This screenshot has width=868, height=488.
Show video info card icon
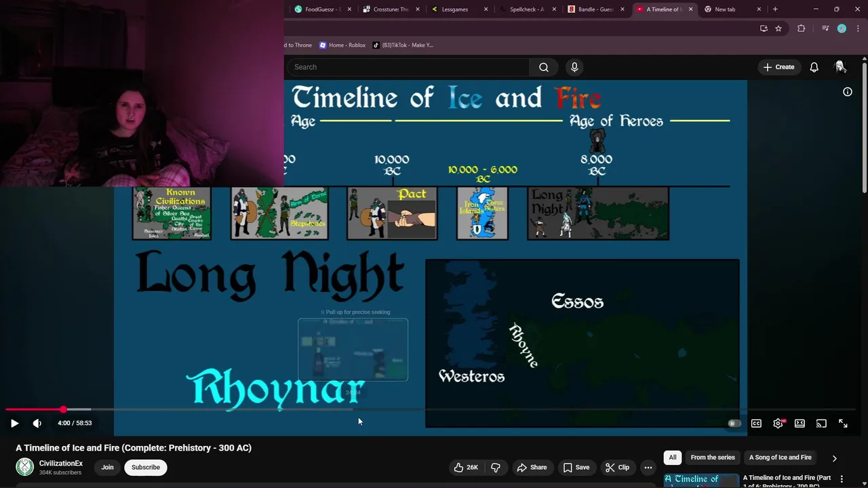[848, 91]
